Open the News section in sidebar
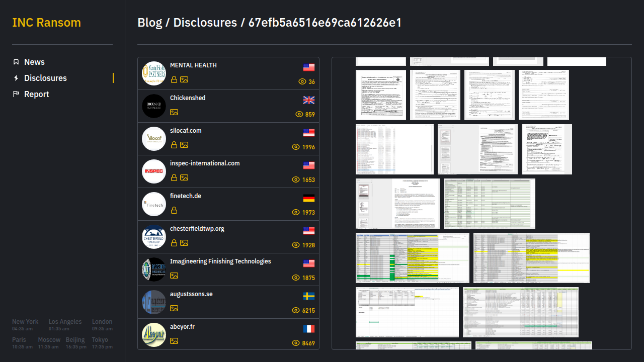 click(x=34, y=62)
